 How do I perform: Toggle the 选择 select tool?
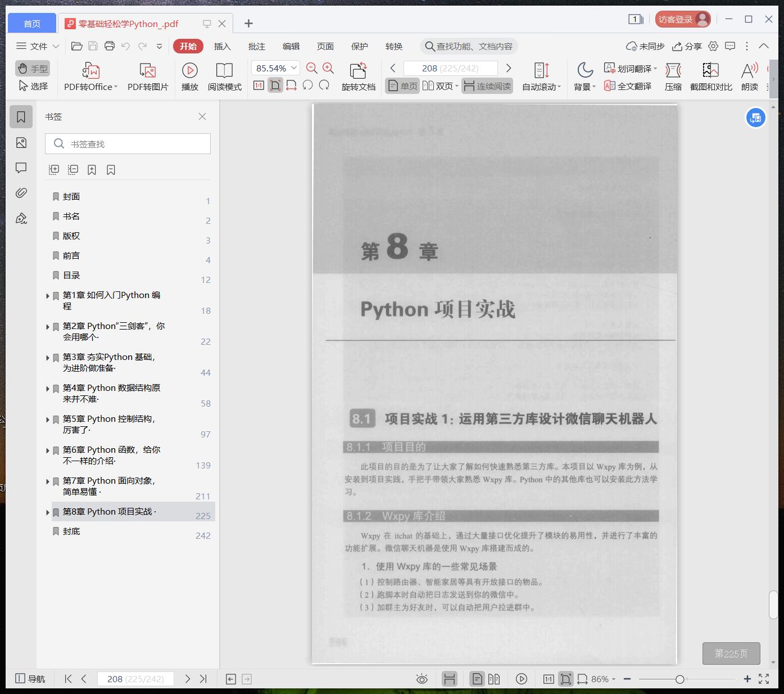pyautogui.click(x=33, y=86)
